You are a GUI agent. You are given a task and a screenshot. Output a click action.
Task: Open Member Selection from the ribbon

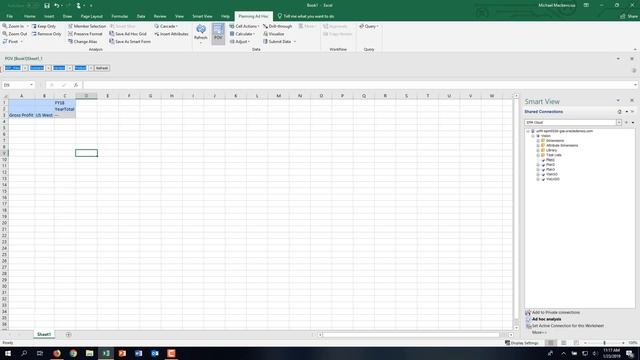tap(87, 26)
